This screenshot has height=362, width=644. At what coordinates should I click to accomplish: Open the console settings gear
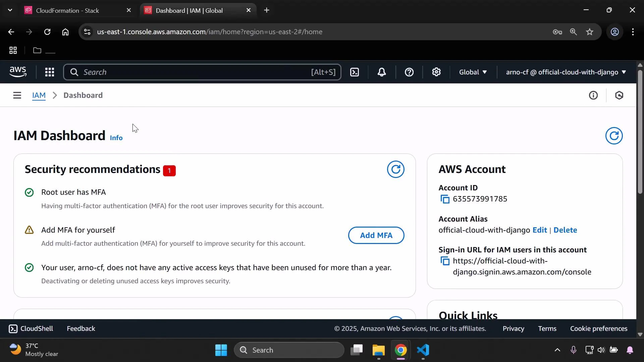[x=436, y=72]
